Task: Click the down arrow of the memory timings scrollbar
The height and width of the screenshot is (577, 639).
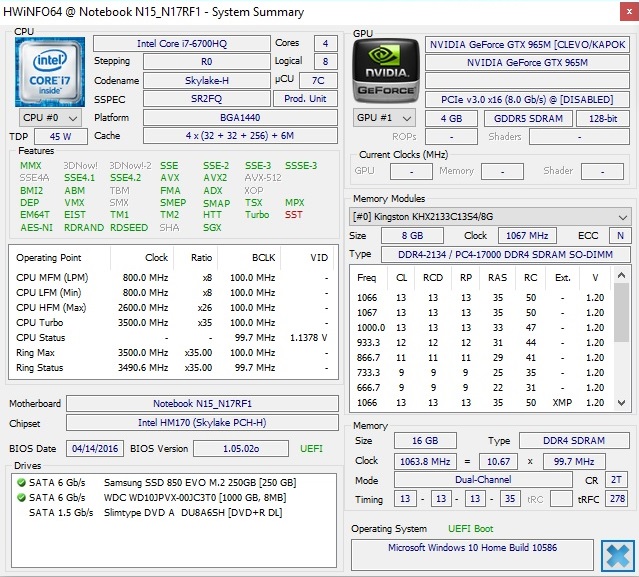Action: (x=621, y=403)
